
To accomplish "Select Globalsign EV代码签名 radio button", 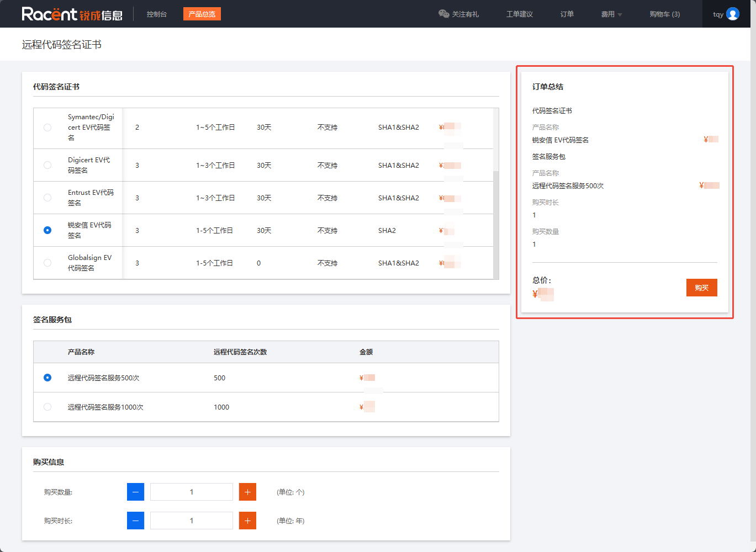I will [47, 263].
